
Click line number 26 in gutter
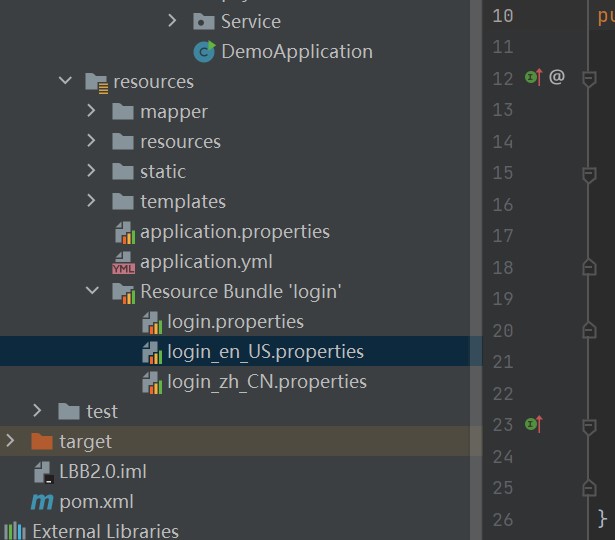(x=503, y=520)
